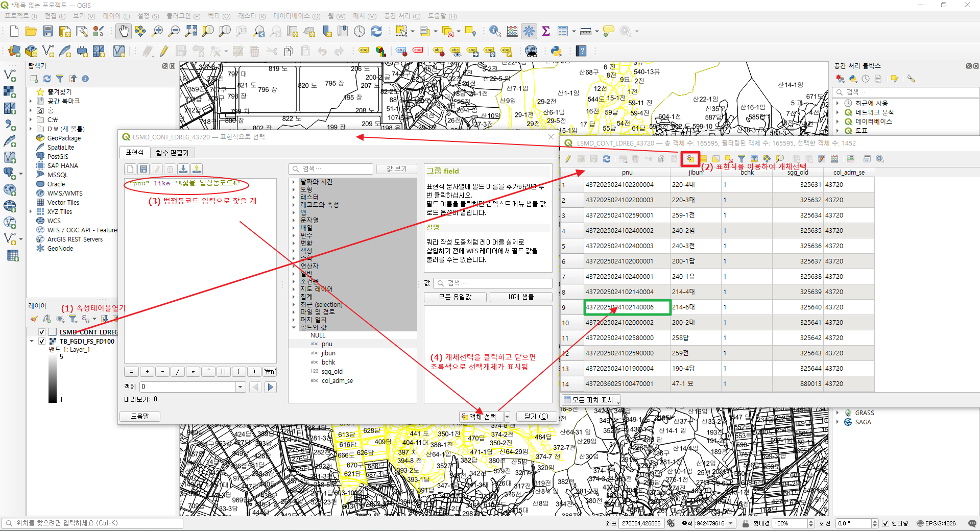Open the dropdown arrow beside 객체 선택 button
The width and height of the screenshot is (980, 531).
tap(507, 417)
